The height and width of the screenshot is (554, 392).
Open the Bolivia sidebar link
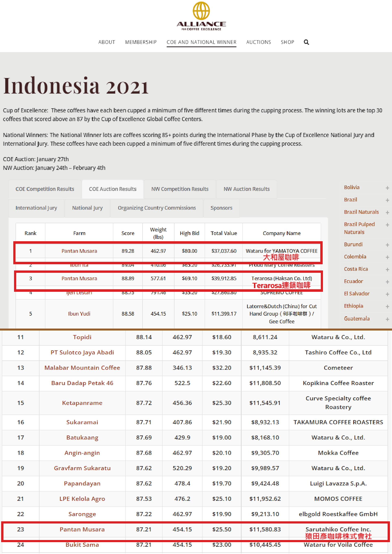point(352,187)
